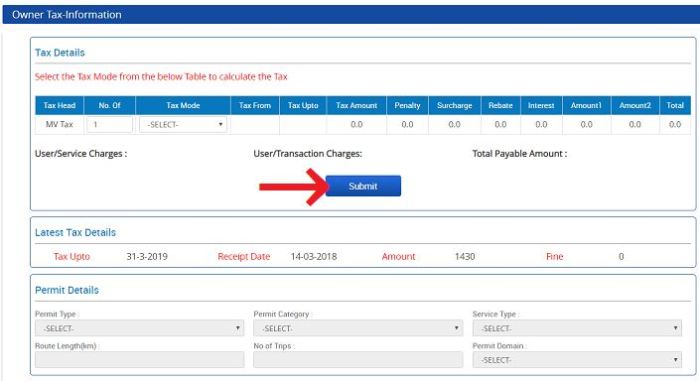Screen dimensions: 700x381
Task: Click the red Receipt Date label
Action: pos(244,256)
